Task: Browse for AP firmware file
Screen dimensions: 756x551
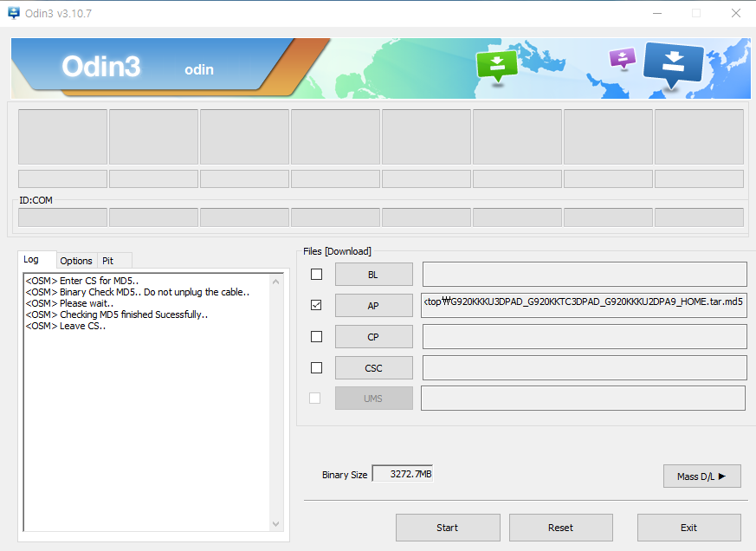Action: coord(373,306)
